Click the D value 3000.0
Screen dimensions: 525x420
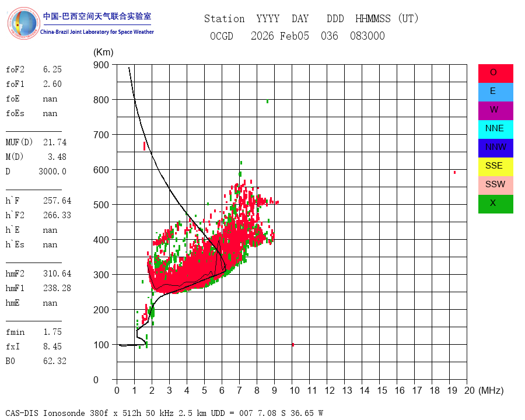52,171
